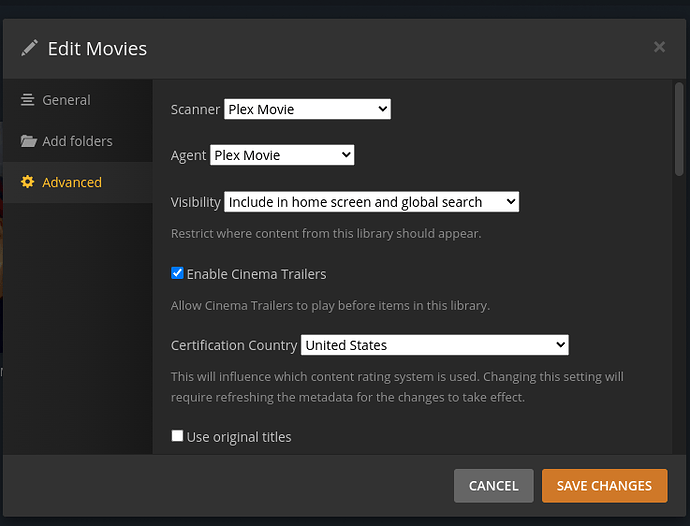The height and width of the screenshot is (526, 690).
Task: Open the Agent dropdown
Action: (x=282, y=155)
